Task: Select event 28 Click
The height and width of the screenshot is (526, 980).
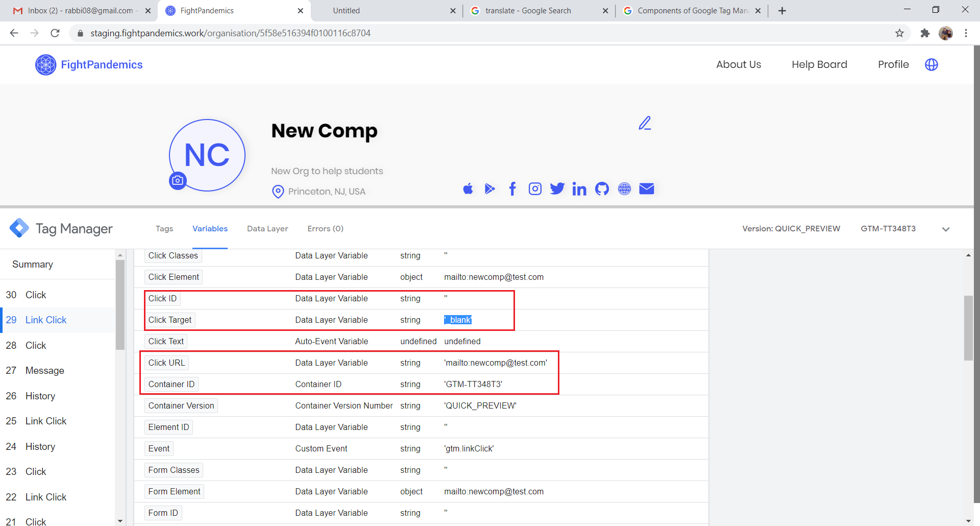Action: click(x=58, y=345)
